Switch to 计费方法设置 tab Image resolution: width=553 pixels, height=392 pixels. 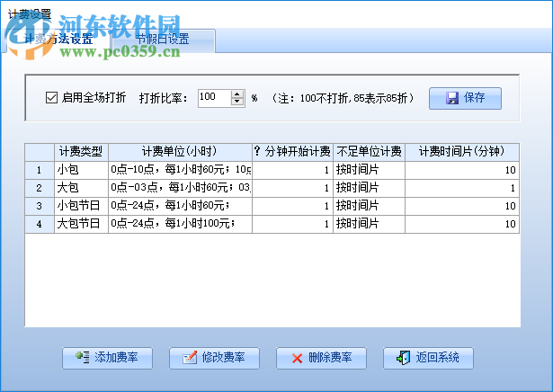[x=58, y=40]
